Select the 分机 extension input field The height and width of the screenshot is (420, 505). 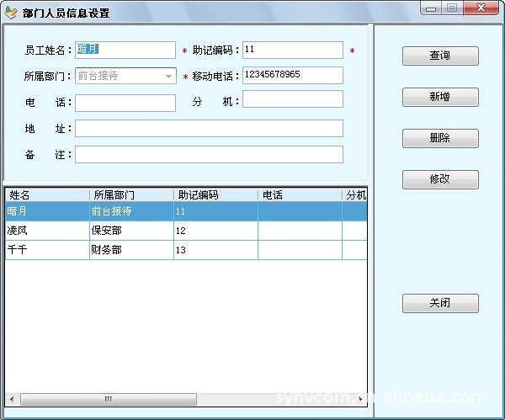[x=292, y=100]
